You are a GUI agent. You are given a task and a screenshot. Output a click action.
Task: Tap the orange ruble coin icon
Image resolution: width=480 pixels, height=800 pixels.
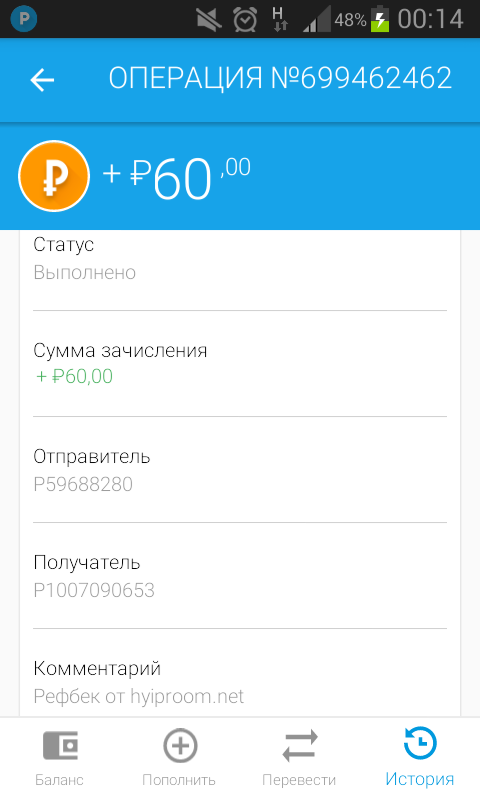54,176
